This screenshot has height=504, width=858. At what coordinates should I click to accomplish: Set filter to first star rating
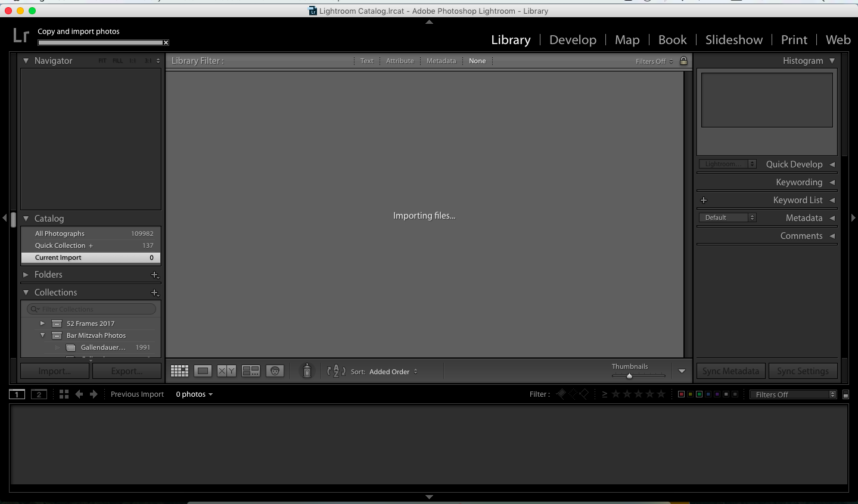pyautogui.click(x=616, y=394)
